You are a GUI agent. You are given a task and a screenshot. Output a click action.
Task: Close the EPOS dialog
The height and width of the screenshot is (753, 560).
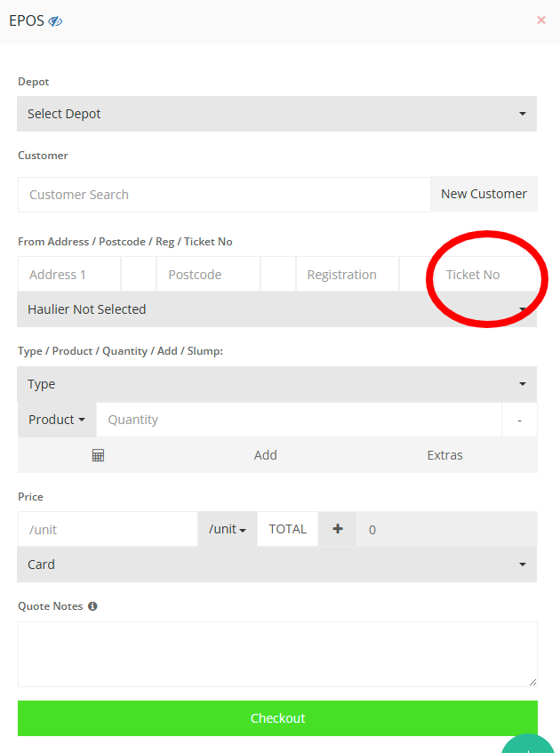(x=541, y=20)
